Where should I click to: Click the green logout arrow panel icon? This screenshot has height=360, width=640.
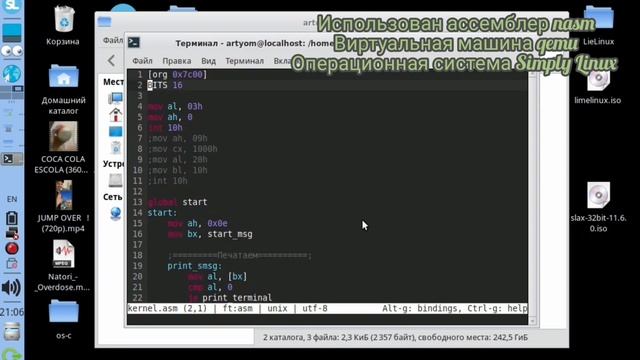(11, 354)
